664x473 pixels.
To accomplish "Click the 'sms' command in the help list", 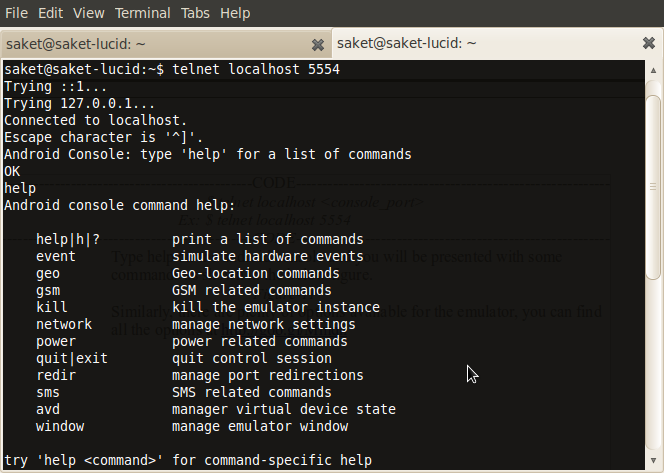I will (48, 392).
